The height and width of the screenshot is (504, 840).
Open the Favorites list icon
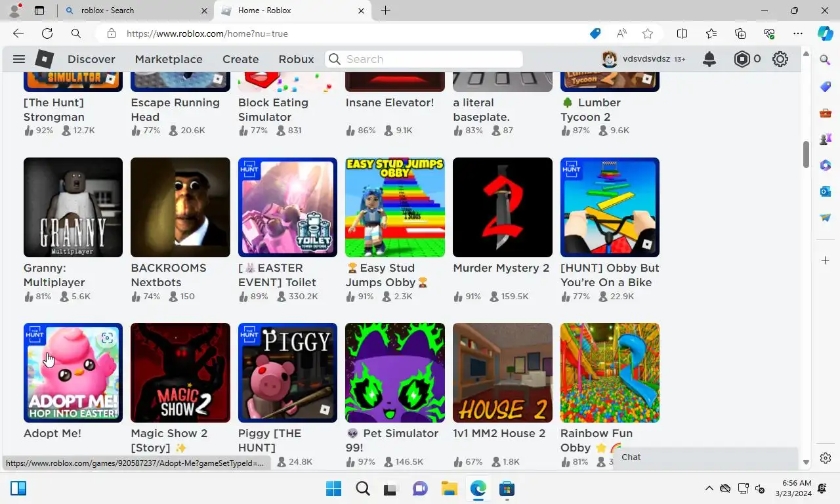(x=711, y=33)
